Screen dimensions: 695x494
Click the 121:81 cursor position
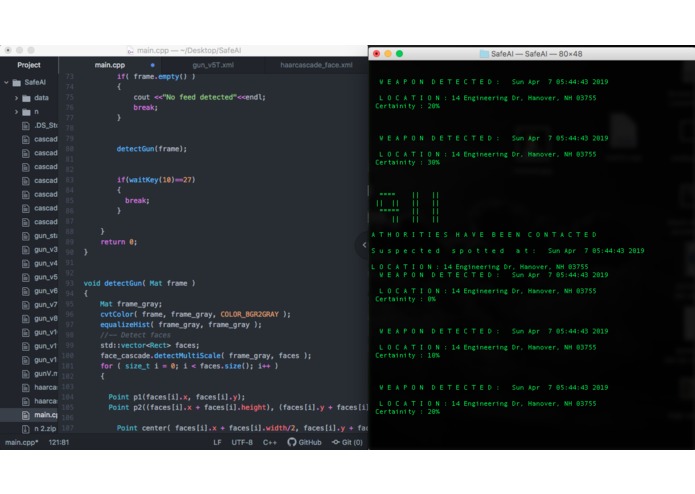tap(59, 442)
